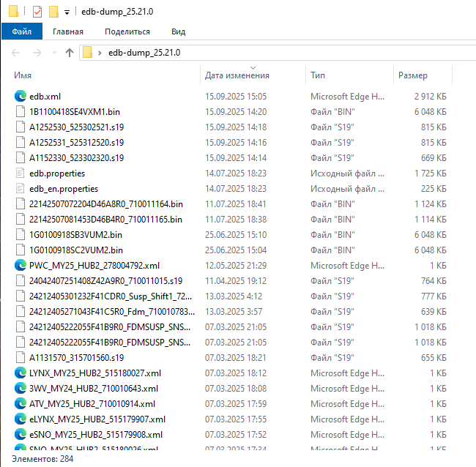This screenshot has width=476, height=467.
Task: Switch to the Поделиться ribbon tab
Action: [127, 31]
